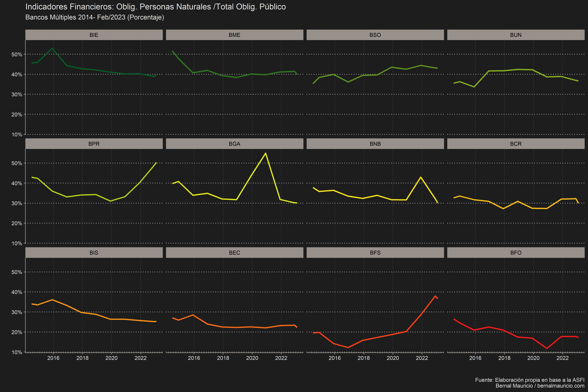Click the BIE facet panel header
This screenshot has height=392, width=588.
point(94,35)
